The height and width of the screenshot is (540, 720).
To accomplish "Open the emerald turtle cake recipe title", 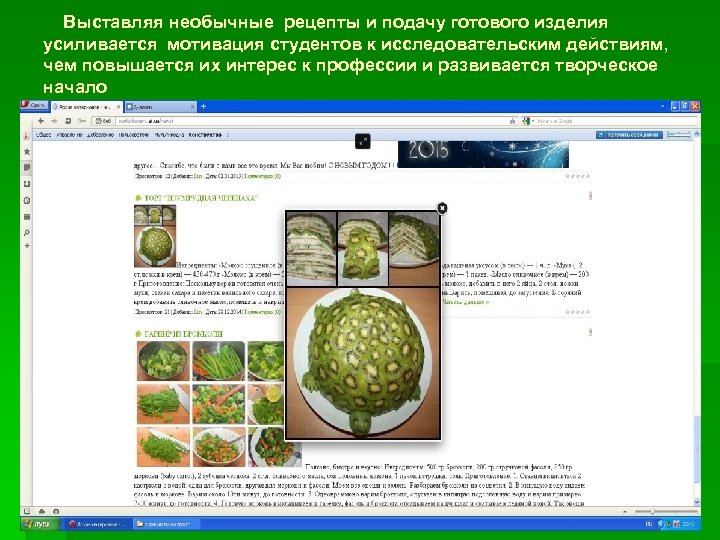I will [201, 198].
